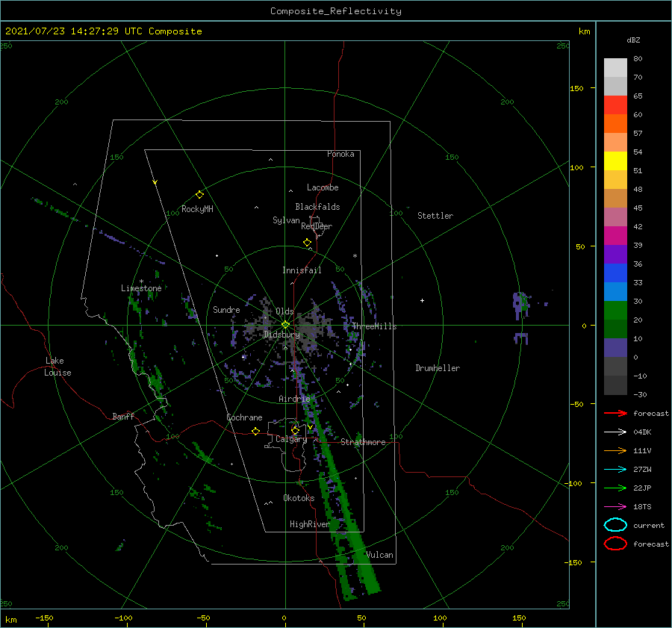Select the orange 111V arrow legend icon

(615, 450)
